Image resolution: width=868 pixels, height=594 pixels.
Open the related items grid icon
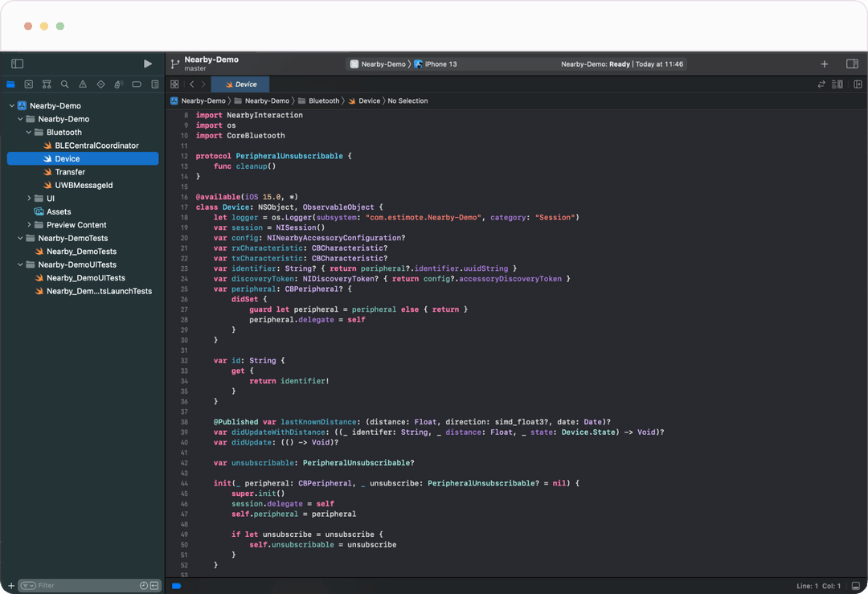(x=174, y=84)
